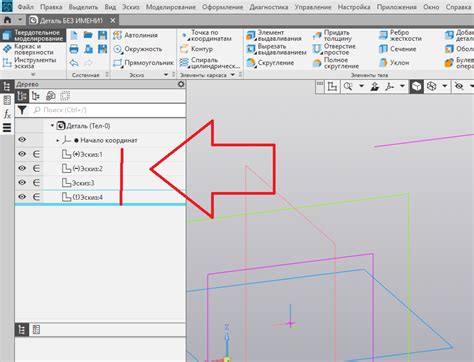The width and height of the screenshot is (474, 362).
Task: Choose the Скругление fillet tool
Action: coord(270,63)
